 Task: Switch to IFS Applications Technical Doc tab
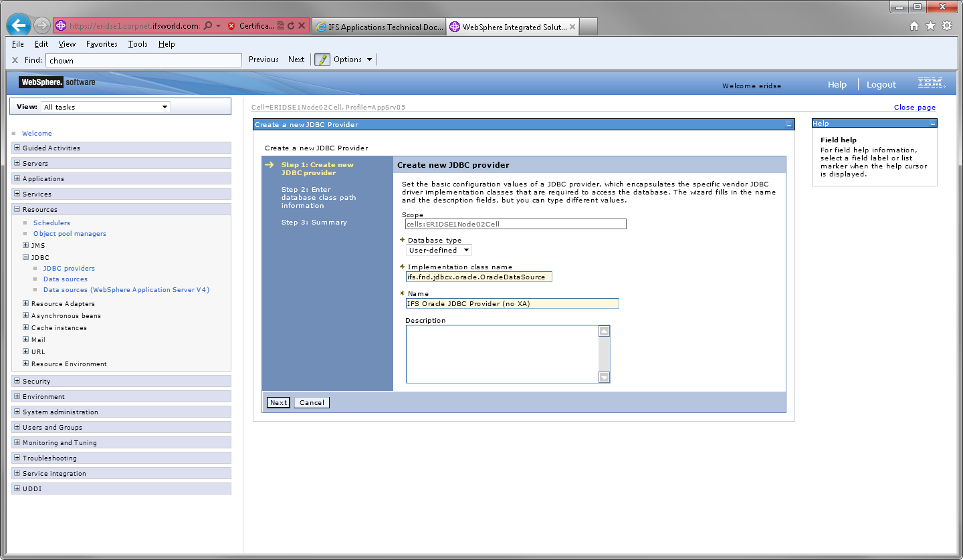tap(379, 27)
